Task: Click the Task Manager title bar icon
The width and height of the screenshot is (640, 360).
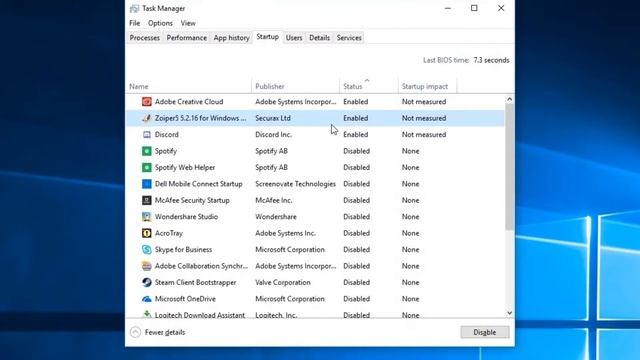Action: click(x=134, y=9)
